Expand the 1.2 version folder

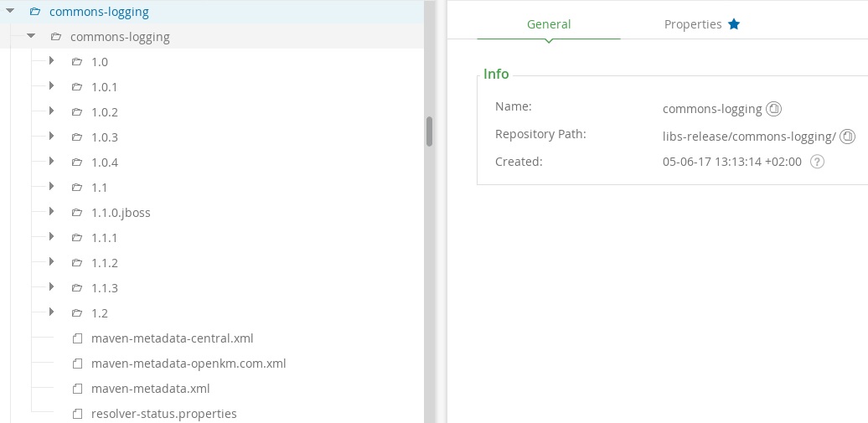[x=51, y=312]
